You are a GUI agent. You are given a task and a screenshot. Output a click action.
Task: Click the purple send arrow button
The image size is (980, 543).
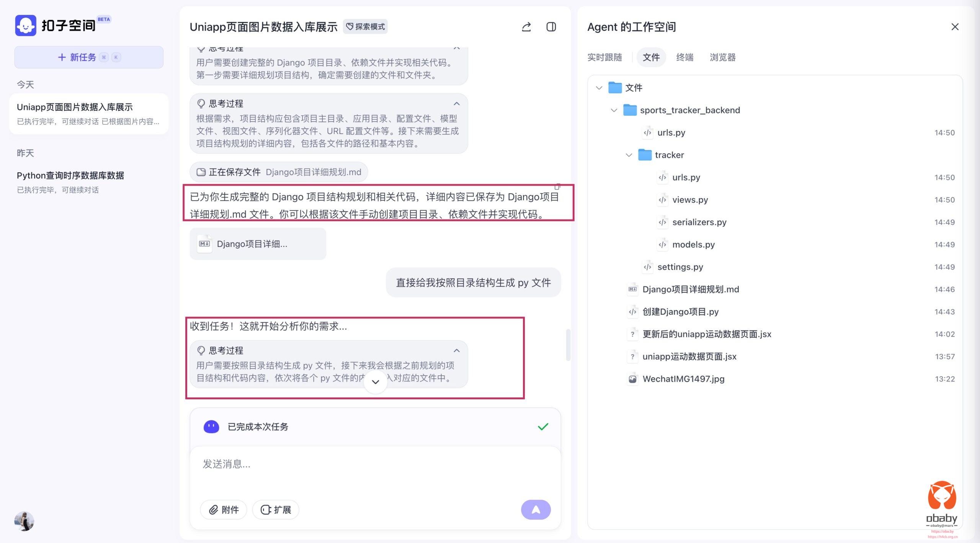536,510
